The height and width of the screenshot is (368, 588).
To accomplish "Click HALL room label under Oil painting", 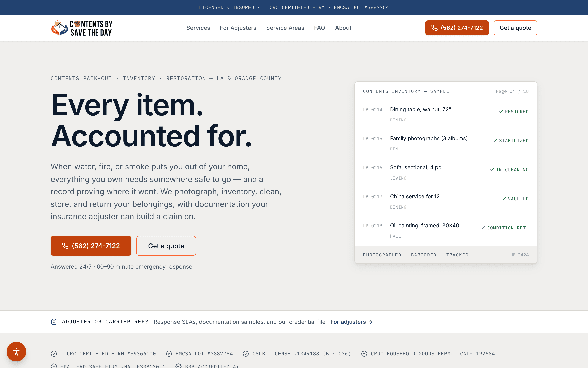I will pos(395,236).
